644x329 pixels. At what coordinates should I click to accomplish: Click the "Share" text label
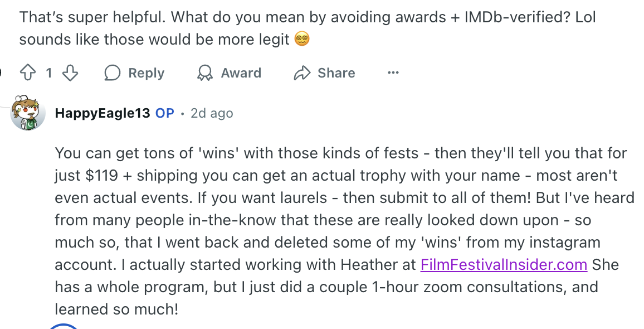336,73
